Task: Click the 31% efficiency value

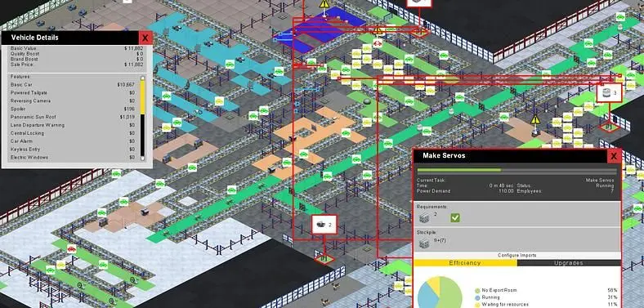Action: [612, 297]
